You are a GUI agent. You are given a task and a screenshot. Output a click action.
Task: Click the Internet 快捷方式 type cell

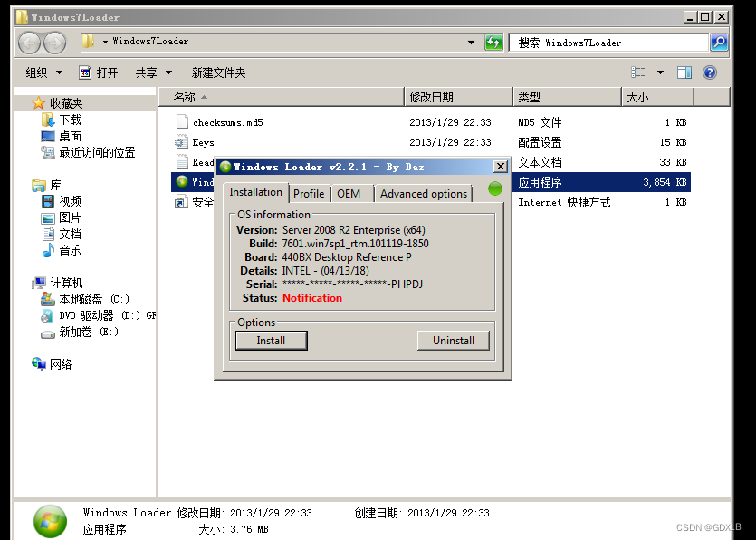click(x=564, y=202)
